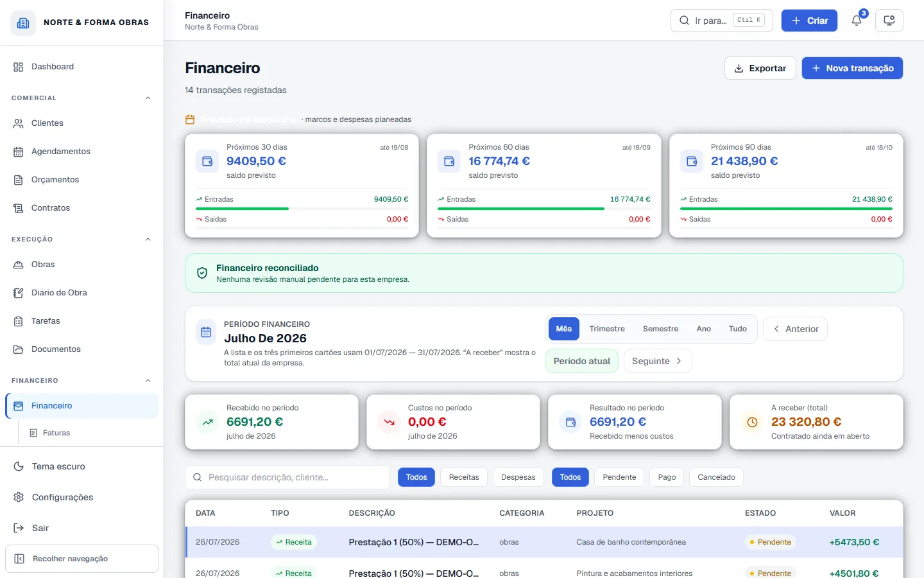Click the DATA column header
Image resolution: width=924 pixels, height=578 pixels.
[205, 513]
